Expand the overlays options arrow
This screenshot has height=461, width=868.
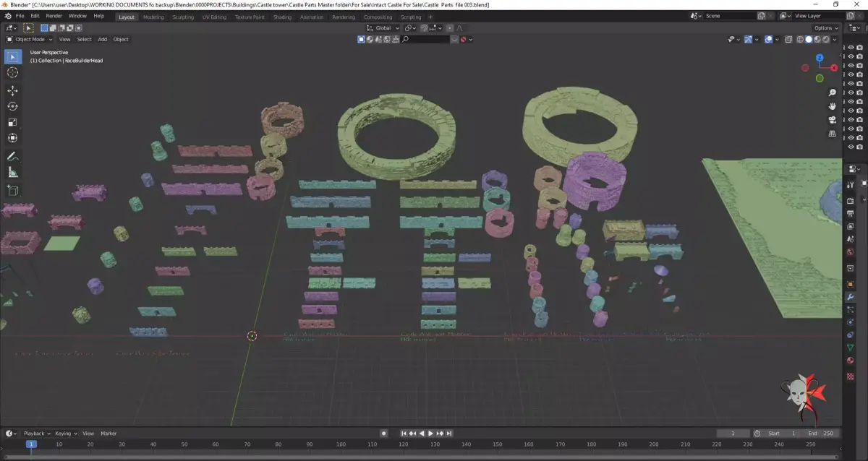(x=777, y=40)
